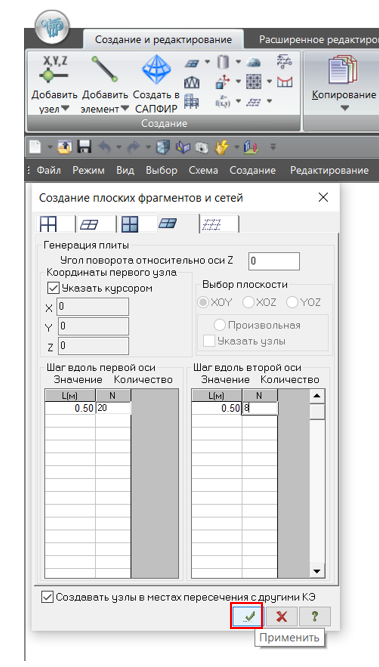Click the dome shell generation icon

coord(254,63)
